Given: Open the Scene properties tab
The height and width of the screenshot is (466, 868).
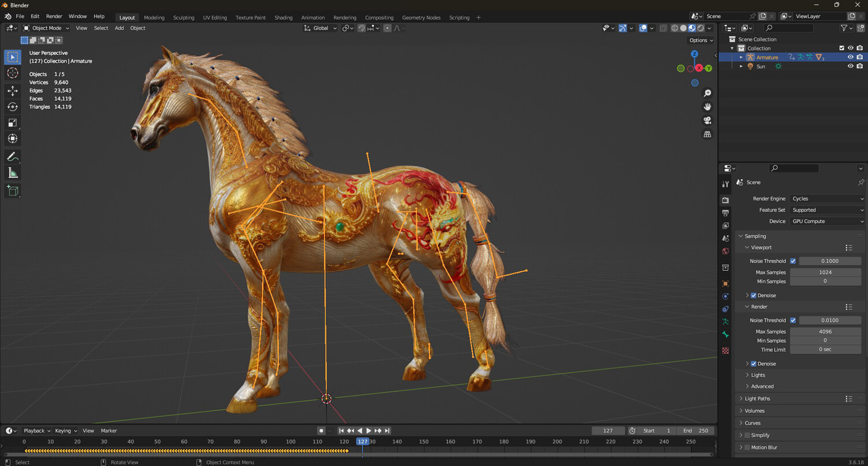Looking at the screenshot, I should (x=726, y=238).
